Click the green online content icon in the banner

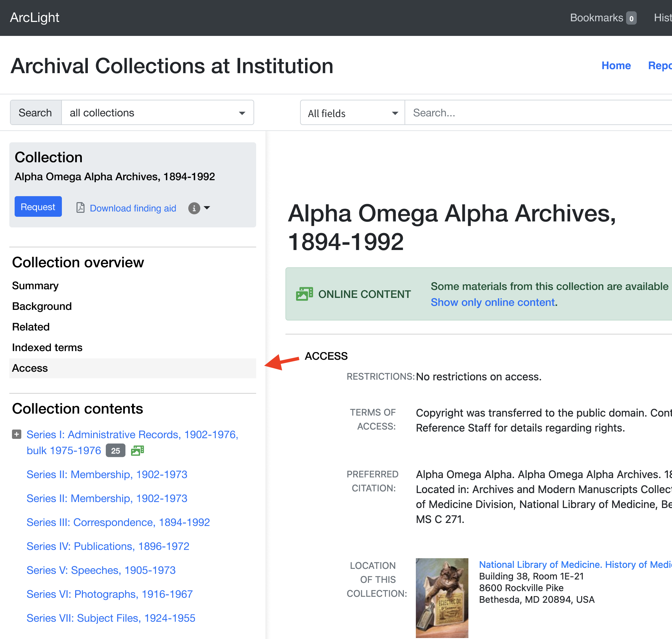click(x=304, y=293)
